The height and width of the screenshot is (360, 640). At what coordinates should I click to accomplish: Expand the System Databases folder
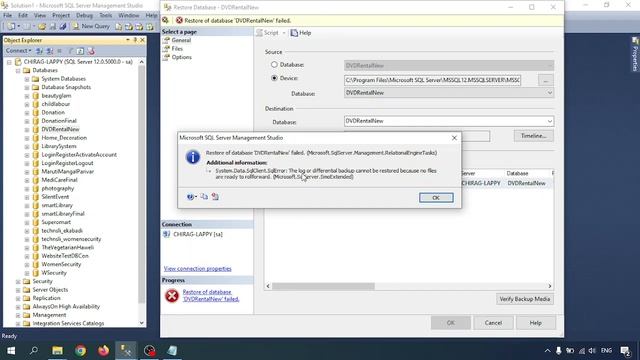tap(27, 79)
